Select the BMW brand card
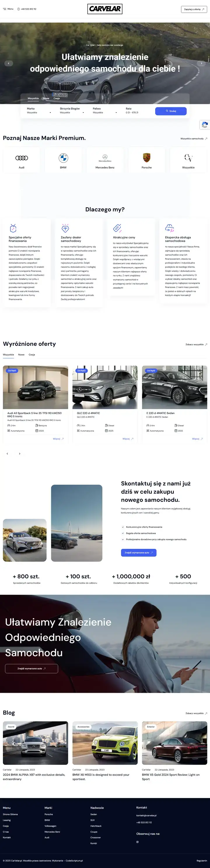The height and width of the screenshot is (868, 210). tap(63, 160)
